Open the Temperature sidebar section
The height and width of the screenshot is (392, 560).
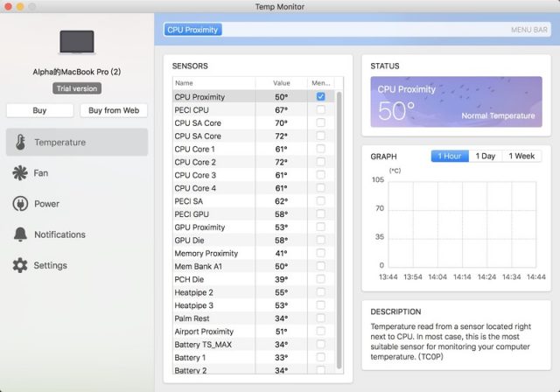[x=77, y=142]
